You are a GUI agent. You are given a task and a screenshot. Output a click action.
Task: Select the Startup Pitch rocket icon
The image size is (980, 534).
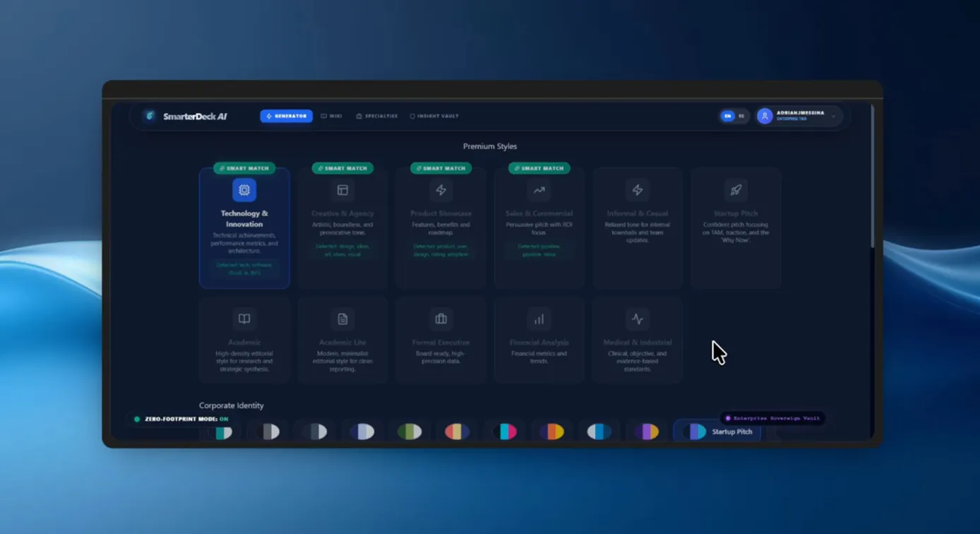coord(736,190)
